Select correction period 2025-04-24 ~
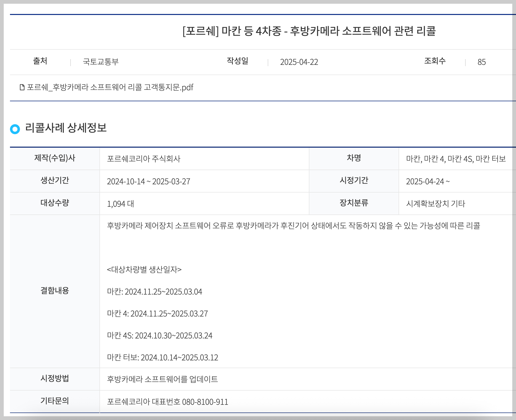Viewport: 516px width, 420px height. (x=428, y=181)
